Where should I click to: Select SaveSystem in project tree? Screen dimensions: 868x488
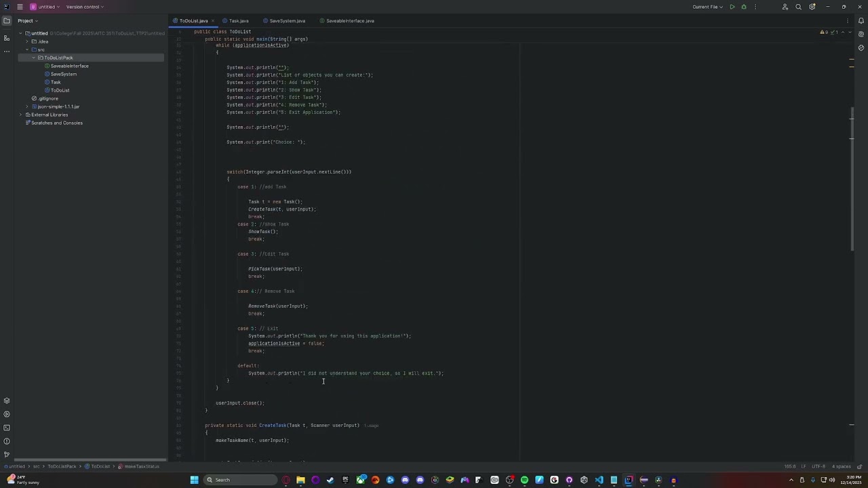pyautogui.click(x=60, y=74)
